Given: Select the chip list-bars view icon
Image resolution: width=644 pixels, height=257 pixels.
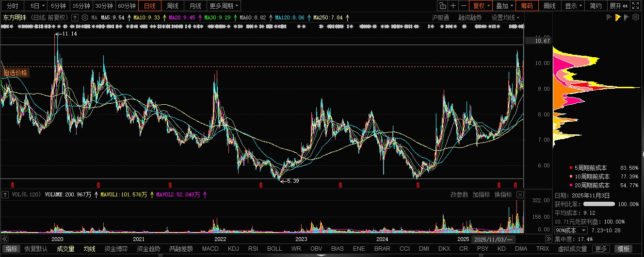Looking at the screenshot, I should pos(610,17).
